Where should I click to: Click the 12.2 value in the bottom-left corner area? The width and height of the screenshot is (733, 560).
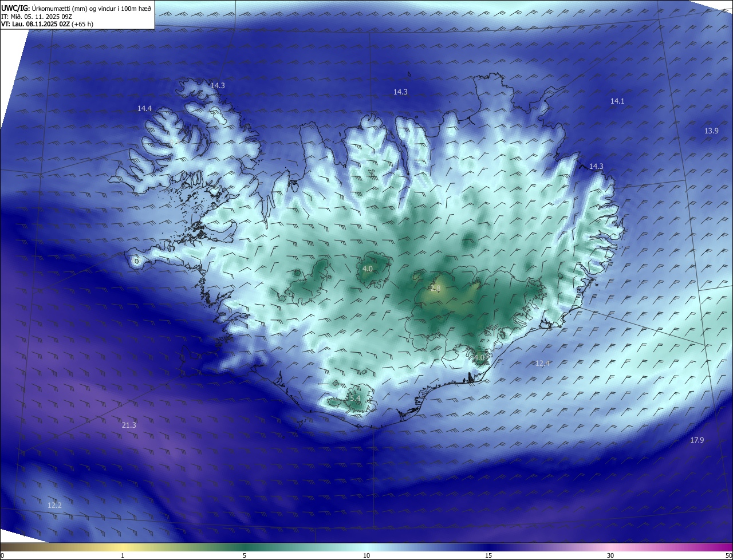(54, 505)
